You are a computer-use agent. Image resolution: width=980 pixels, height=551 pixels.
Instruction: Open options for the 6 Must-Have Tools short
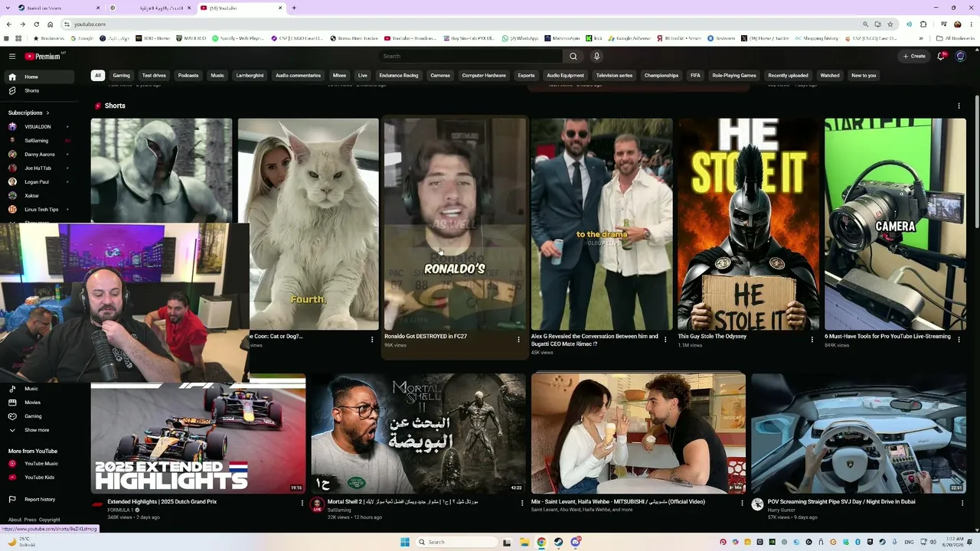click(x=959, y=339)
